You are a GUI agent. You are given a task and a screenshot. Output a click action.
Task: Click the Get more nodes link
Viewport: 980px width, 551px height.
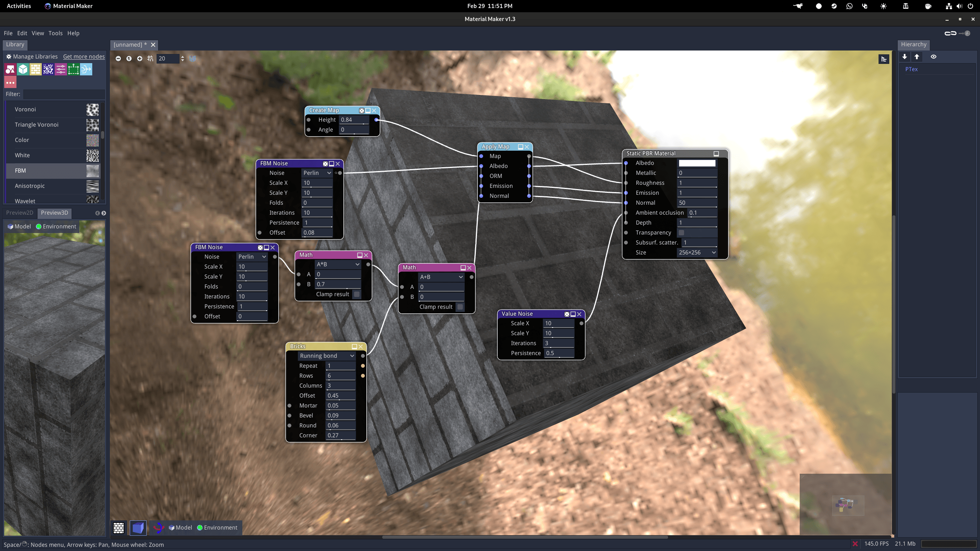(84, 57)
